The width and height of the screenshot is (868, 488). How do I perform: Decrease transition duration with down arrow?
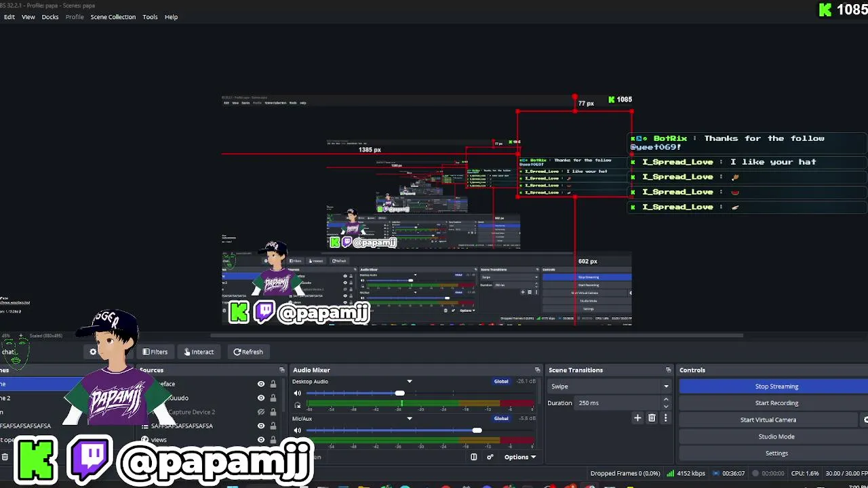click(x=666, y=406)
